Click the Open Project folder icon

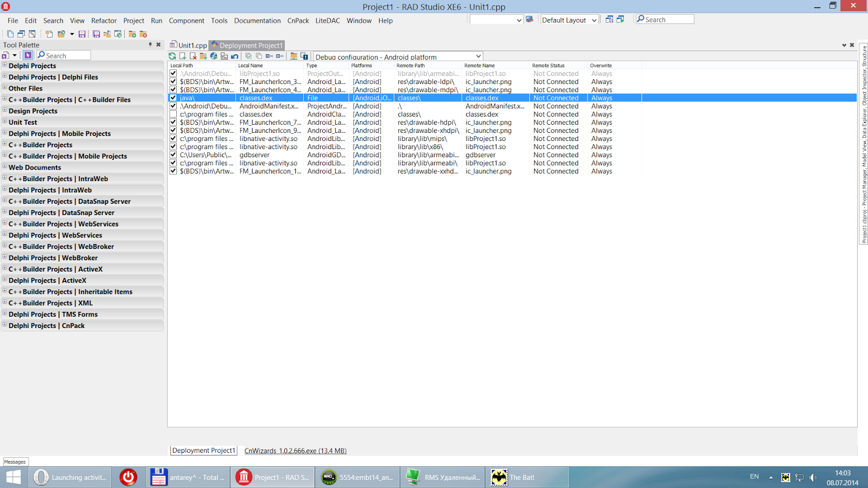(107, 34)
